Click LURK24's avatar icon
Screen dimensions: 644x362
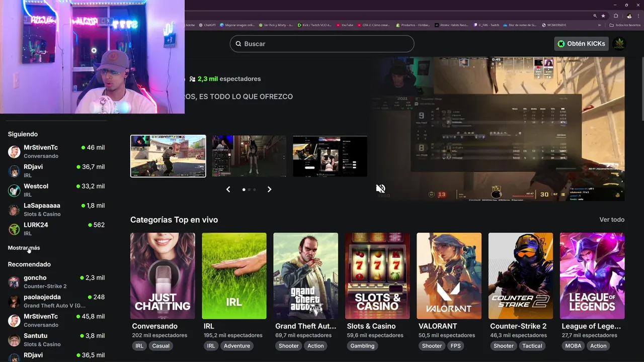click(x=14, y=229)
